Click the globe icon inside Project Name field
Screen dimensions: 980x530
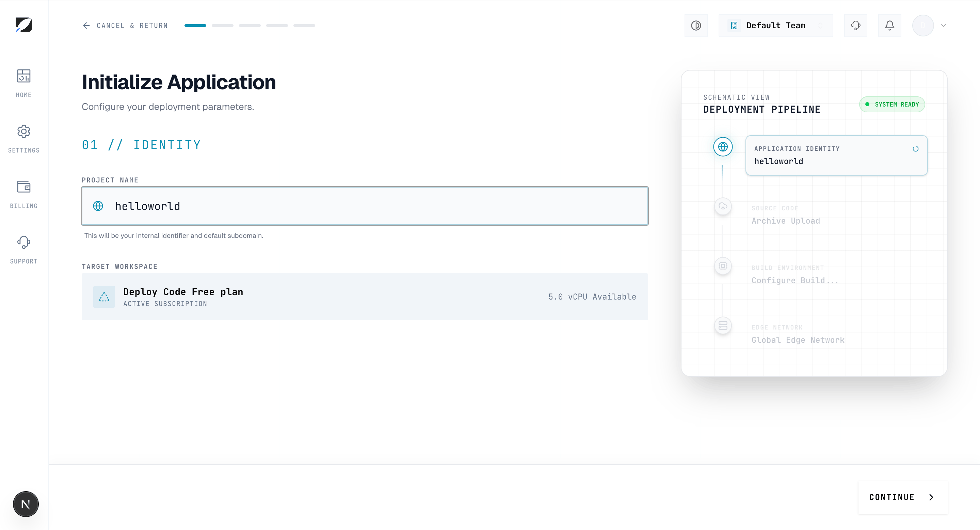click(x=98, y=206)
